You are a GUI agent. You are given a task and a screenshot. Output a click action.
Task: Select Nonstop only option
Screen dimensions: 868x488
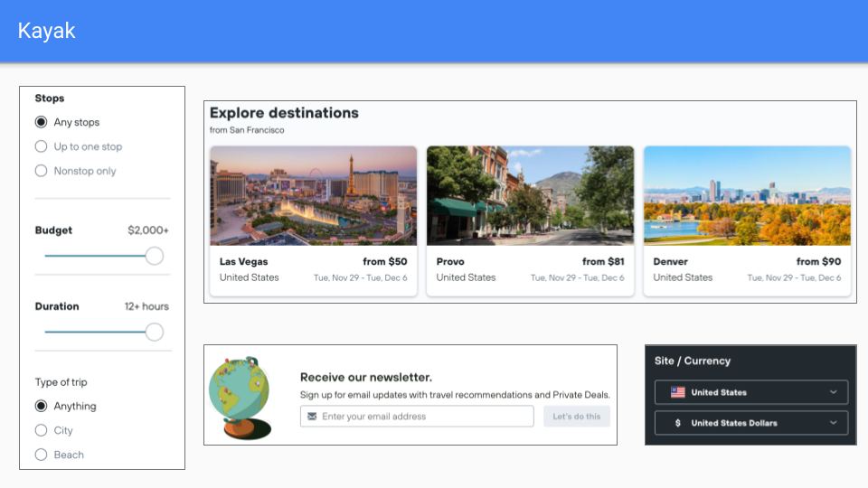(41, 171)
